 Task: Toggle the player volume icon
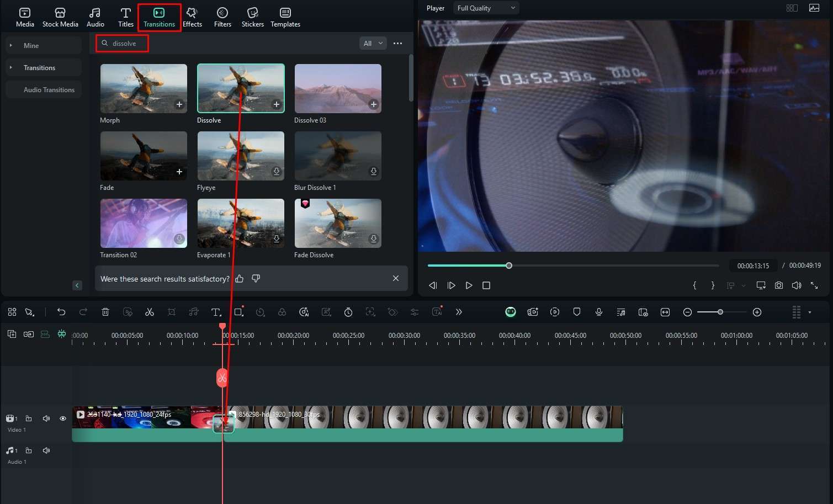pos(796,285)
